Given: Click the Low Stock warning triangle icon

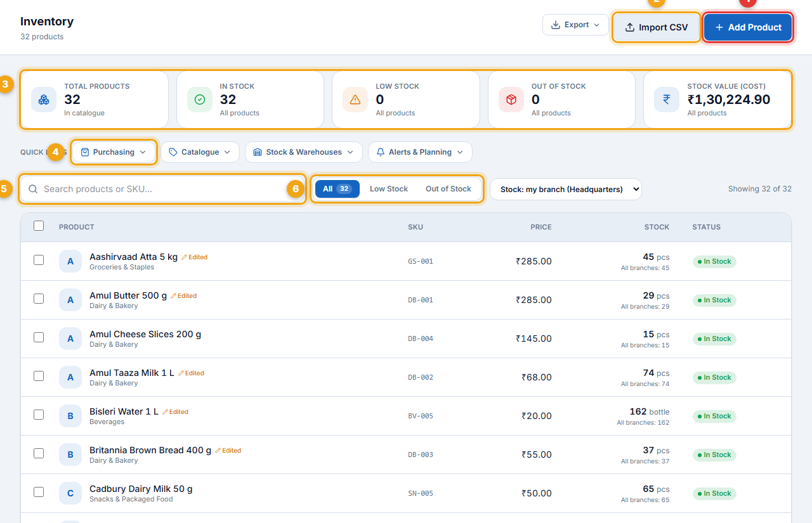Looking at the screenshot, I should pyautogui.click(x=355, y=100).
